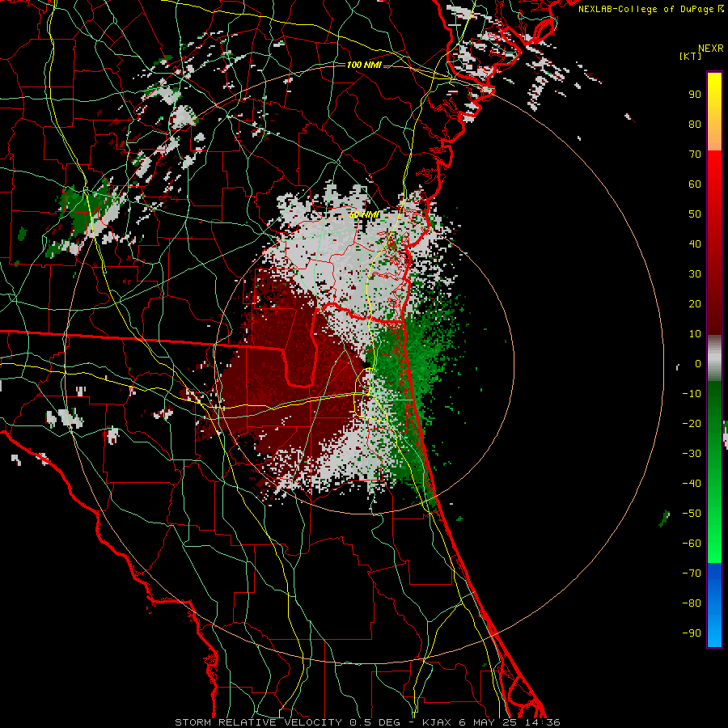Click the 100 NMI range ring label
Screen dimensions: 728x728
pyautogui.click(x=364, y=65)
